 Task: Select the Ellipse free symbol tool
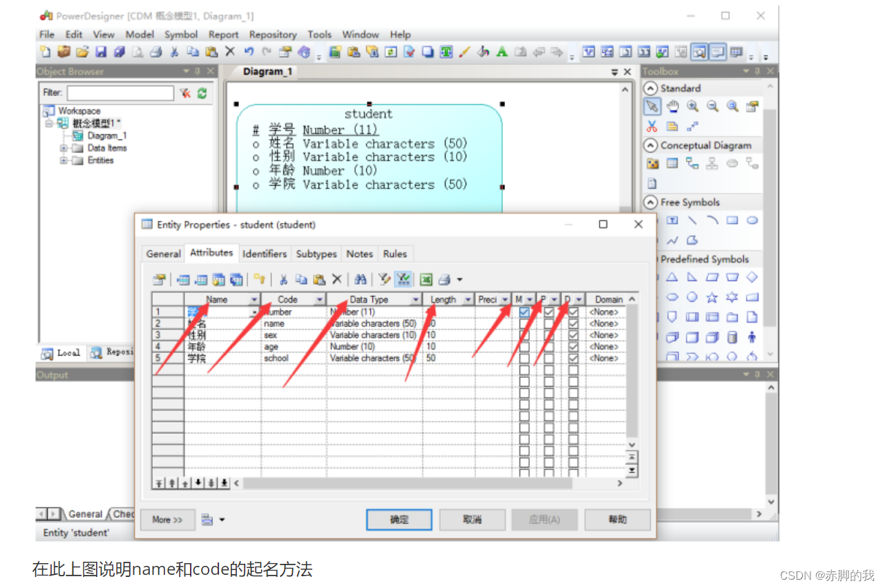click(752, 220)
